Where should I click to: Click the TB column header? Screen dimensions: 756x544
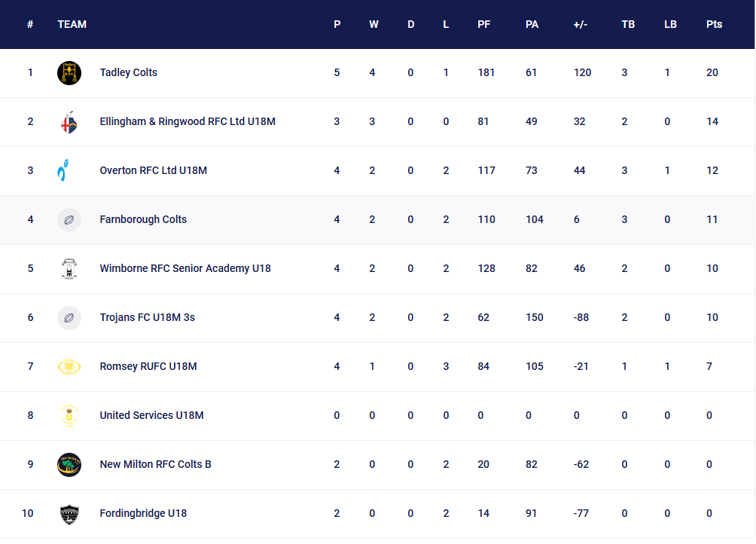(628, 25)
